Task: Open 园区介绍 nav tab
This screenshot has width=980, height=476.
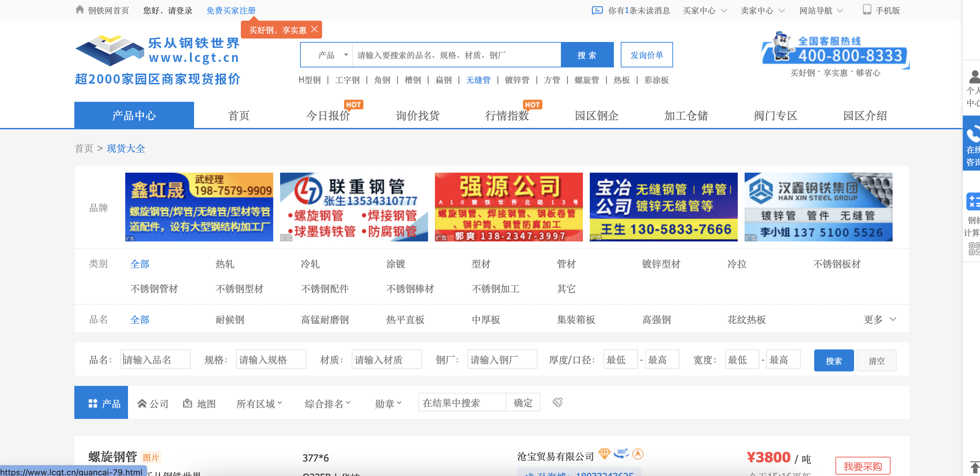Action: [x=865, y=116]
